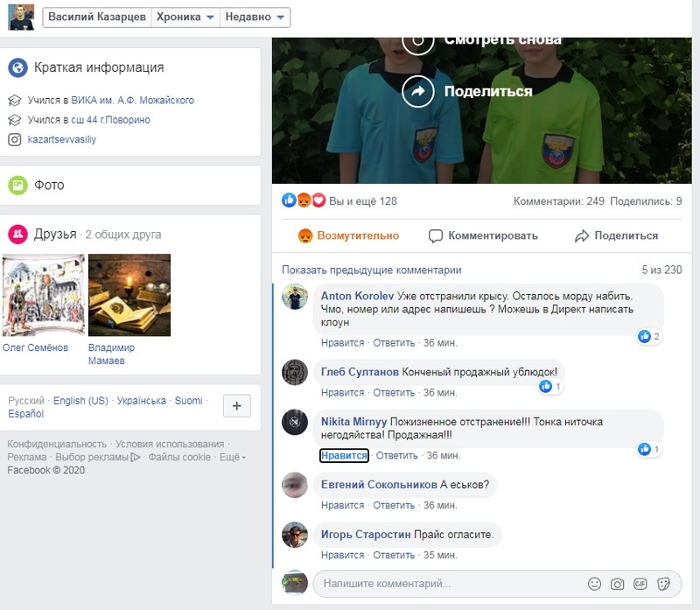Open Олег Семёнов friend thumbnail
Screen dimensions: 700x610
point(44,296)
